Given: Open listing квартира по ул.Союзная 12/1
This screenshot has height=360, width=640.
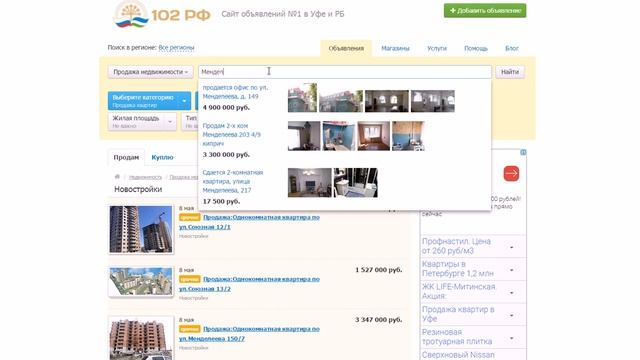Looking at the screenshot, I should pos(249,222).
